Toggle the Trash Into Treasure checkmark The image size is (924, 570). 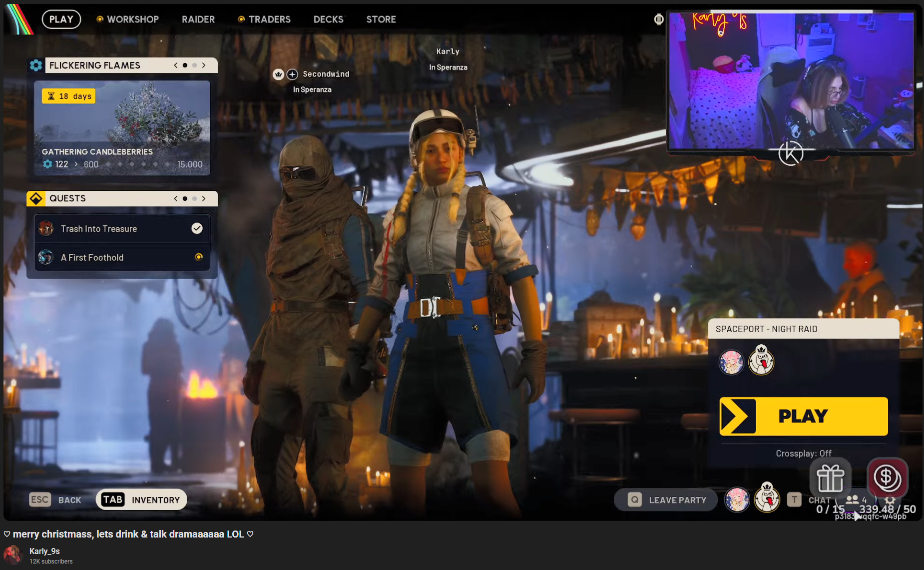click(197, 228)
